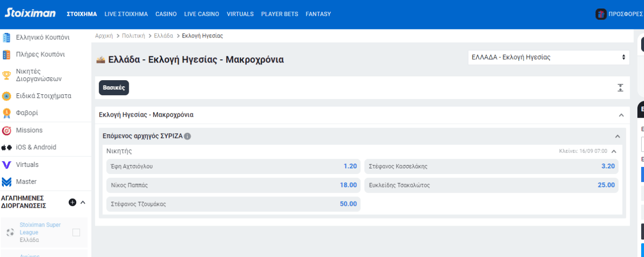Go to the Πολιτική breadcrumb link
The image size is (644, 257).
point(134,36)
